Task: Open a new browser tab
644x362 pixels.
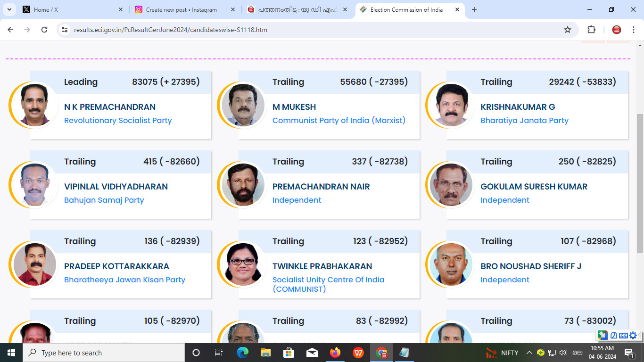Action: [x=474, y=9]
